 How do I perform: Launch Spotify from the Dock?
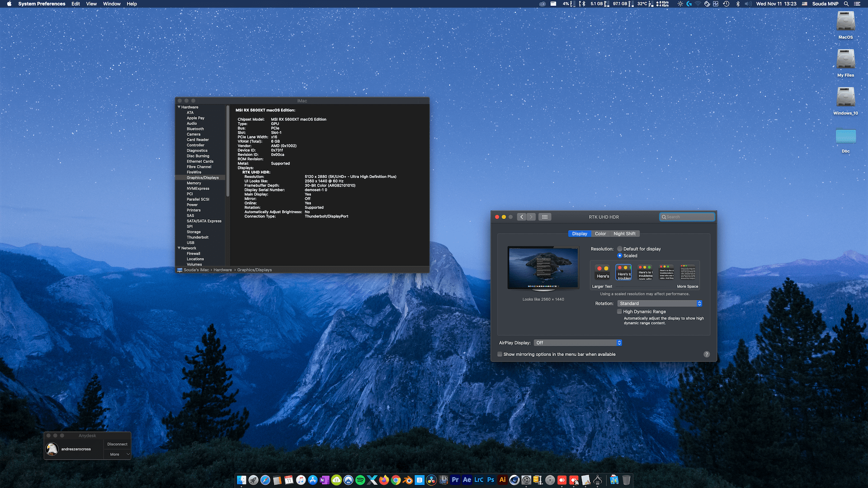click(360, 480)
